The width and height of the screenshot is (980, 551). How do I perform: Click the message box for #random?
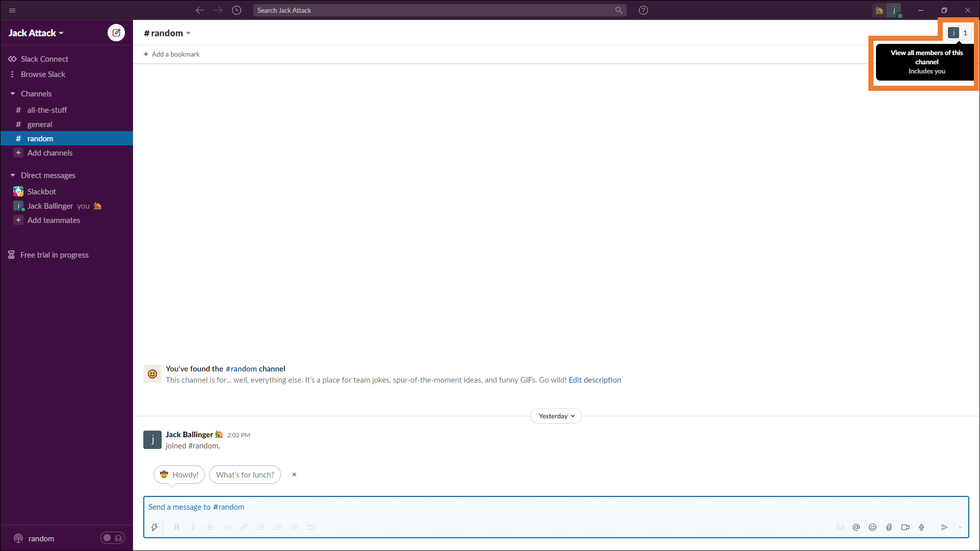556,507
